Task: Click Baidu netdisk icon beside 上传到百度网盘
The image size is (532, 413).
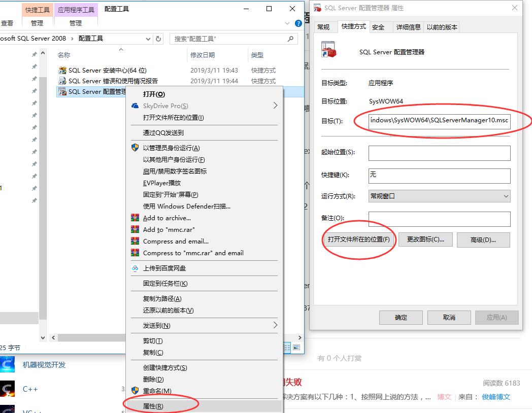Action: click(135, 268)
